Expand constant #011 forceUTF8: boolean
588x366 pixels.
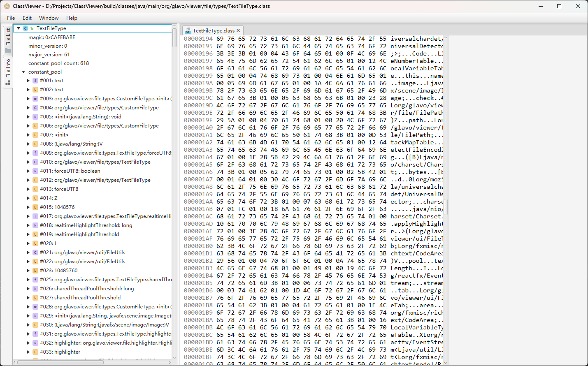coord(28,171)
